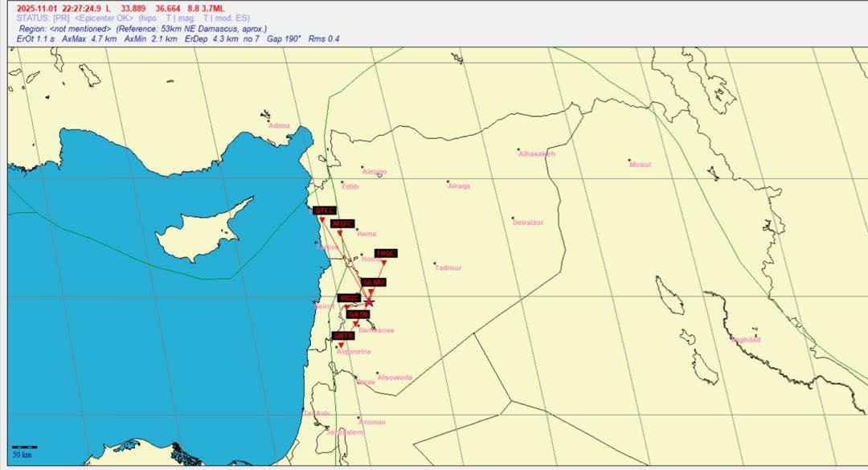Select the Baghdad city label
868x470 pixels.
point(745,340)
